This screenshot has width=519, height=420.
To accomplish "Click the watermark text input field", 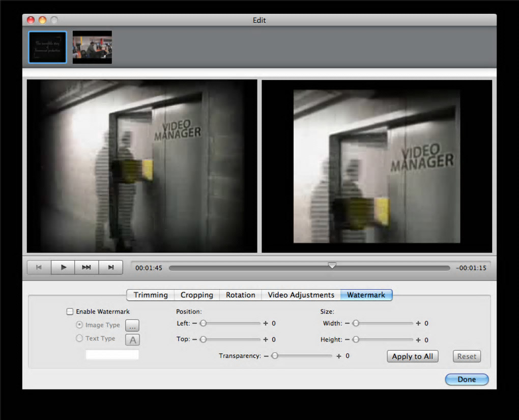I will click(x=112, y=355).
